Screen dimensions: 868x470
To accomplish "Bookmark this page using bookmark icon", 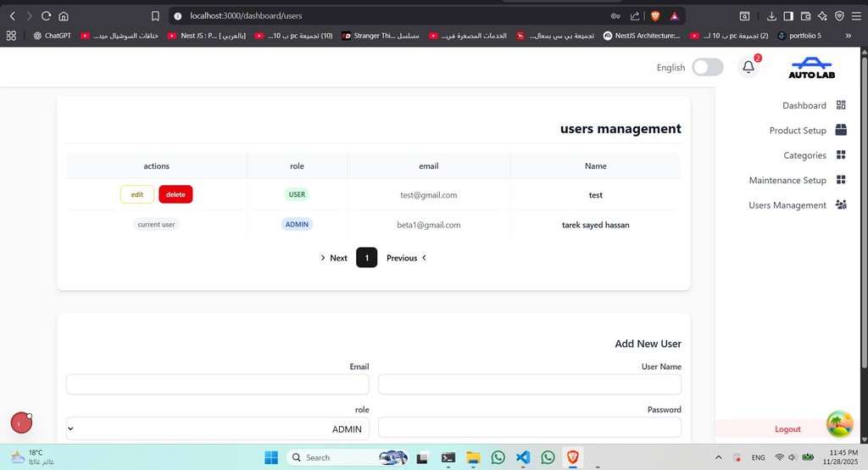I will coord(156,16).
